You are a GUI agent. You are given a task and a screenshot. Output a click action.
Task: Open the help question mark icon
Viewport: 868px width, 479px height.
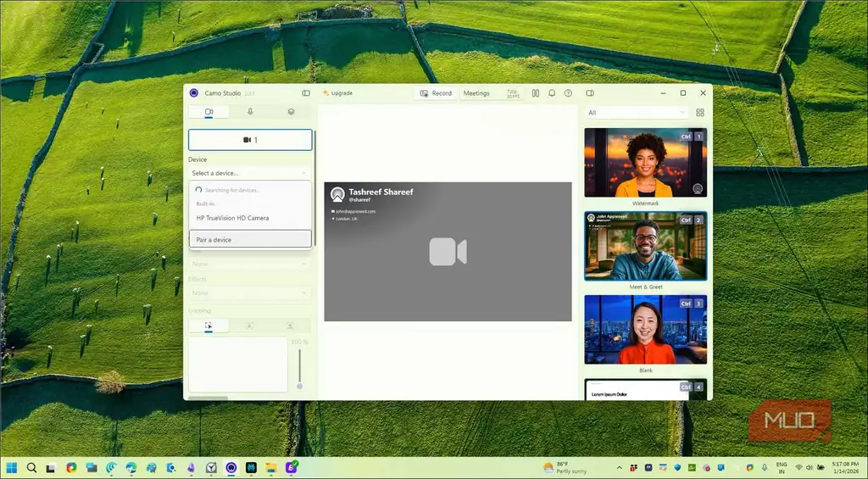click(568, 93)
